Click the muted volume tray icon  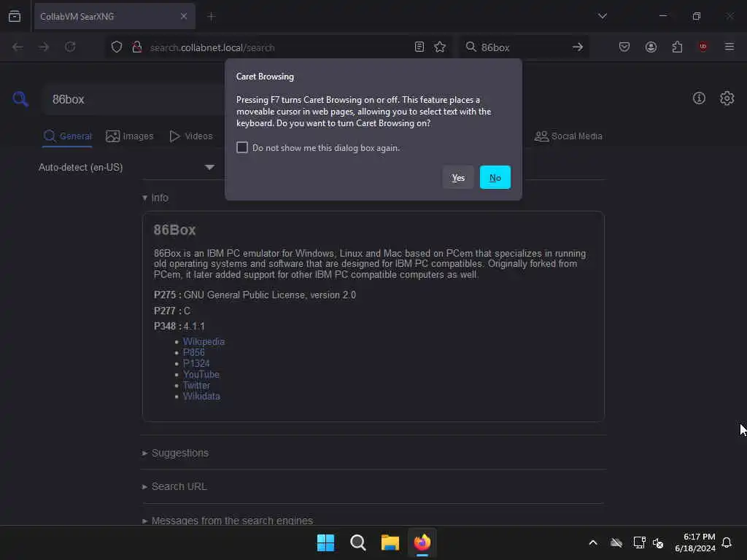[x=658, y=542]
